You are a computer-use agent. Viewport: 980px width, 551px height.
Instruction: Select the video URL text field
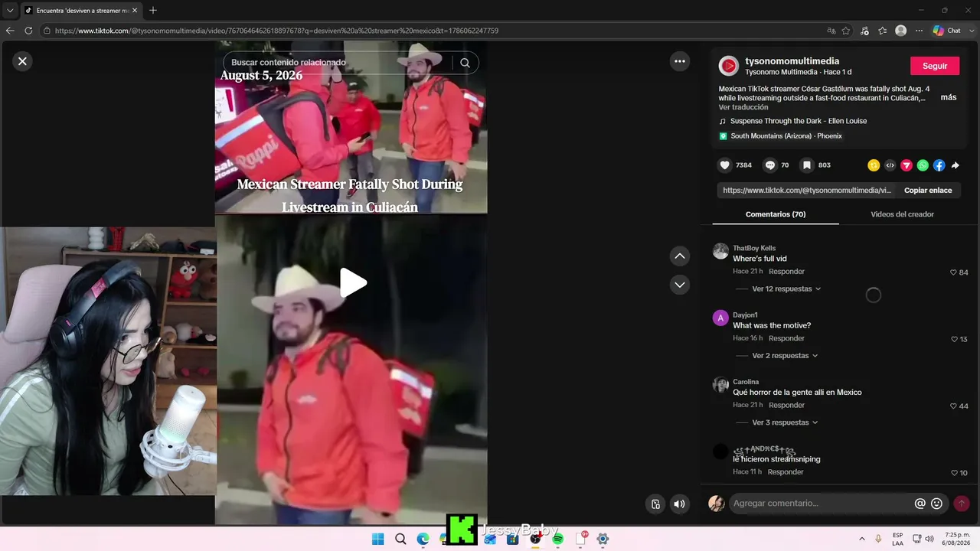[807, 191]
